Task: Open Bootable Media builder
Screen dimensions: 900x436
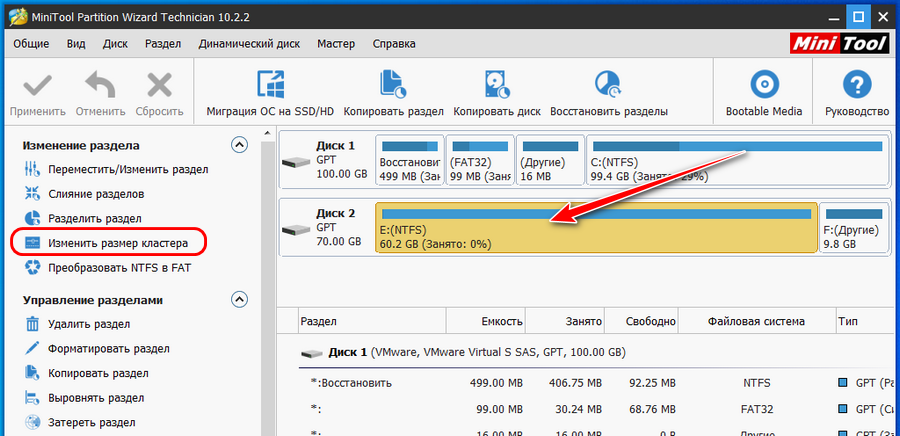Action: click(x=764, y=84)
